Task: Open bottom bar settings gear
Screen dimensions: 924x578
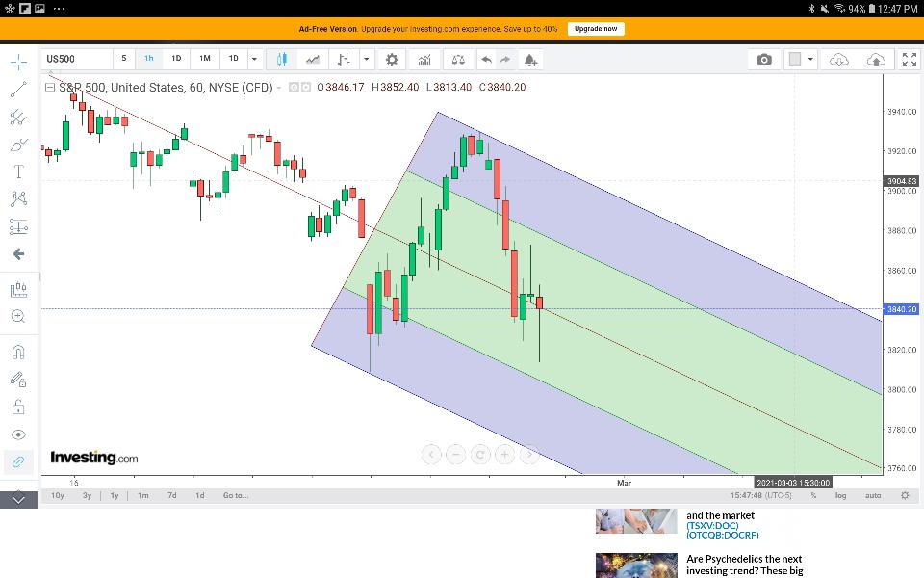Action: tap(905, 495)
